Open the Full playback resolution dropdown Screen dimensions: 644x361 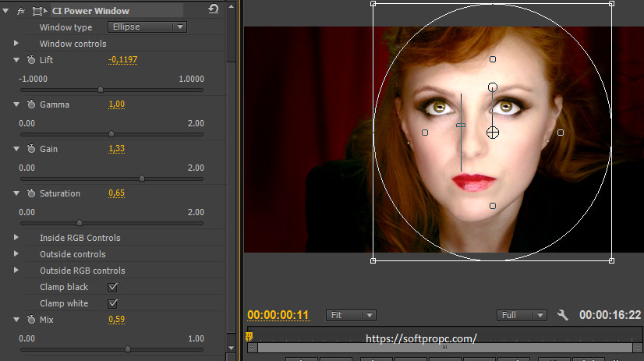pyautogui.click(x=522, y=315)
